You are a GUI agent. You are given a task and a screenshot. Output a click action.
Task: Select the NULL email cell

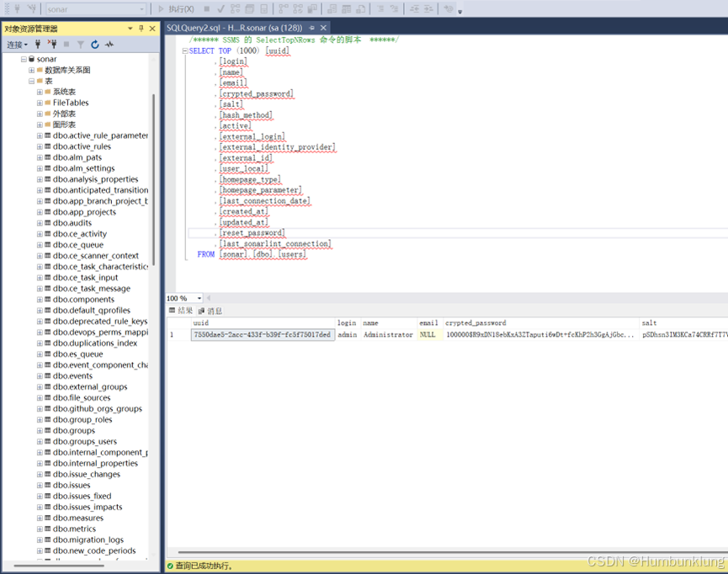coord(430,334)
